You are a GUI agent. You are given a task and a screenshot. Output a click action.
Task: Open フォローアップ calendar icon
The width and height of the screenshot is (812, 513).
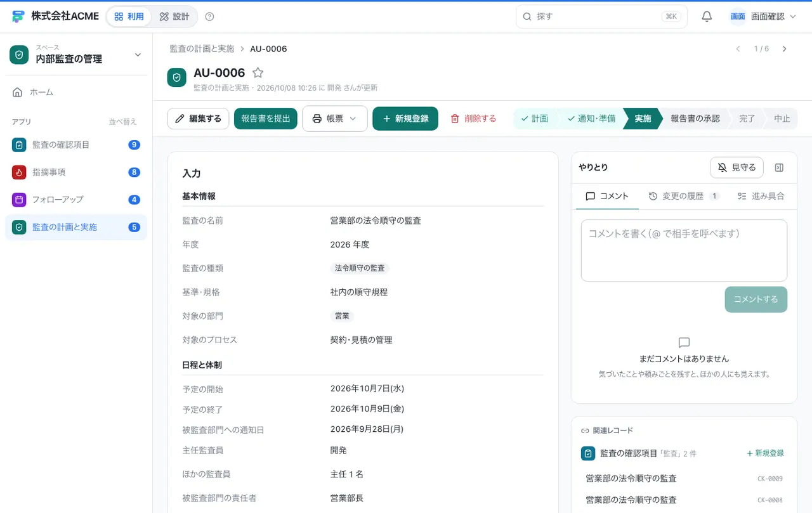pos(19,199)
